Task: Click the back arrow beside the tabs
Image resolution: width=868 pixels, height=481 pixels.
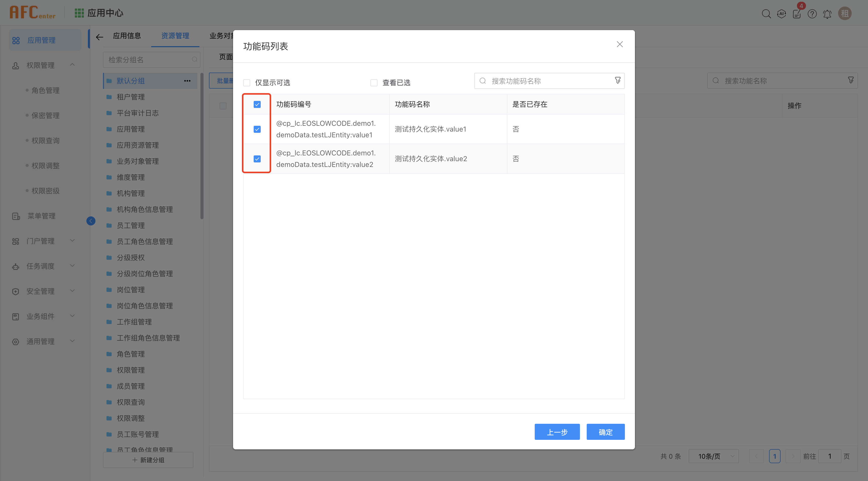Action: (x=99, y=37)
